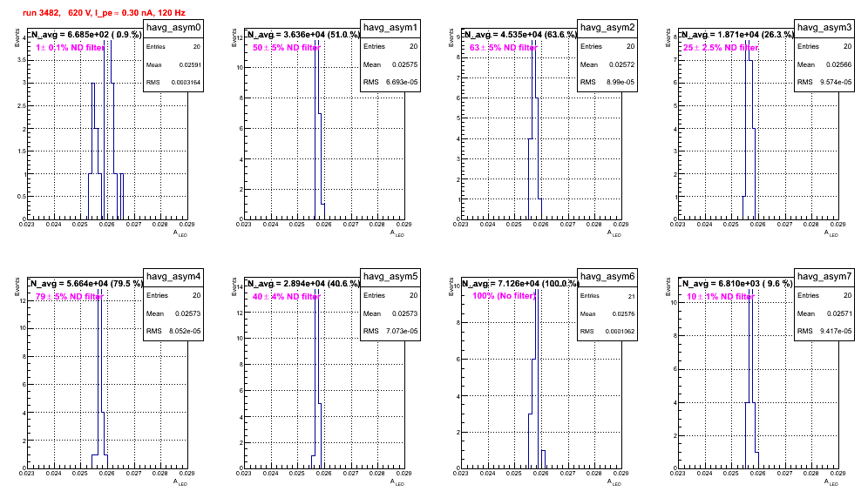
Task: Click the Events y-axis label of havg_asym1 plot
Action: 234,37
